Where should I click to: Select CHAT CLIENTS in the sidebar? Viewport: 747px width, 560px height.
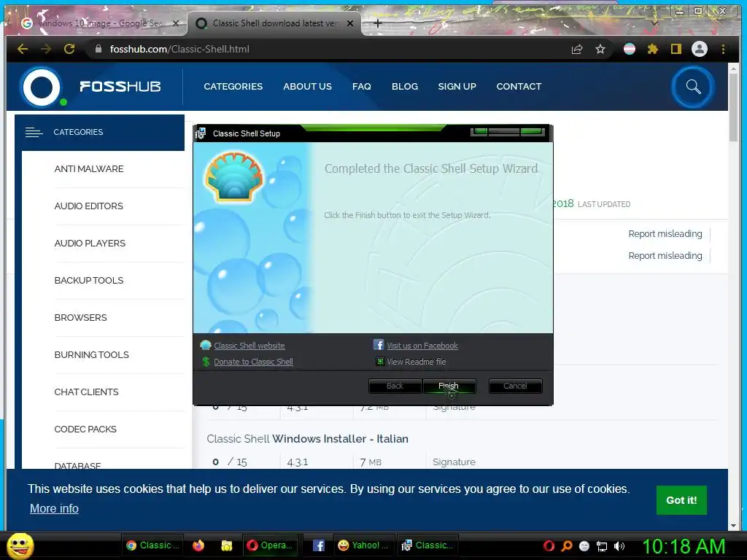click(86, 392)
